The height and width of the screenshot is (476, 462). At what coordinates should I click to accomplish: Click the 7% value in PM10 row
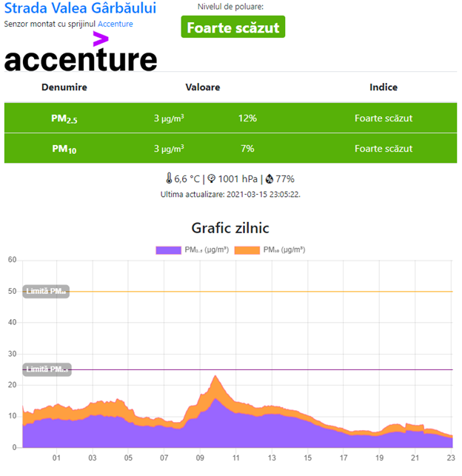pos(247,149)
